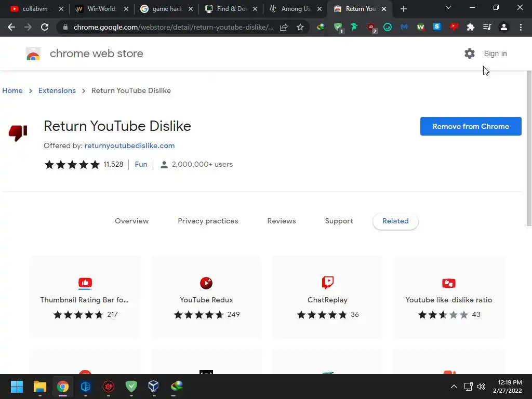Click the share page icon in address bar

(284, 27)
